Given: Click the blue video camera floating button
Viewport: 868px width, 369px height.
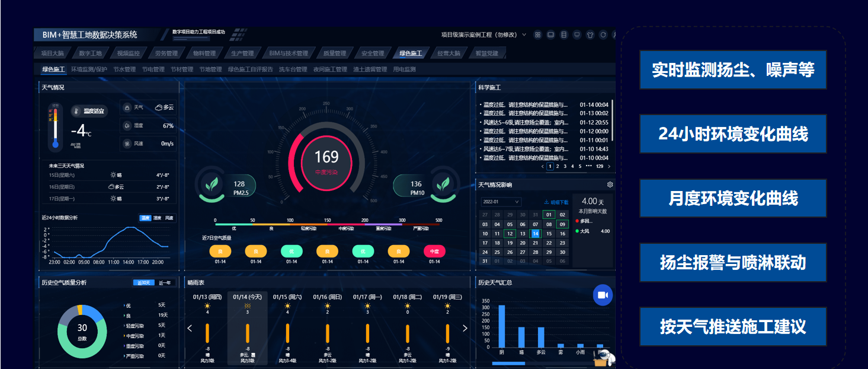Looking at the screenshot, I should [603, 295].
